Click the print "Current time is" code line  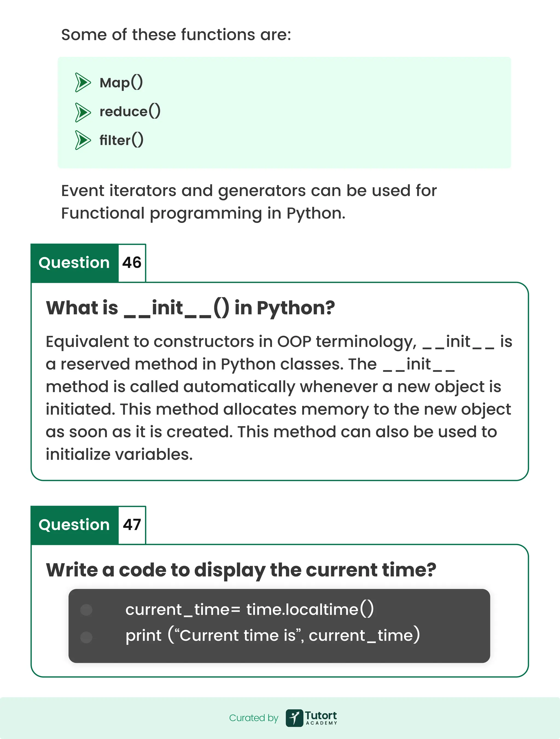[x=273, y=635]
